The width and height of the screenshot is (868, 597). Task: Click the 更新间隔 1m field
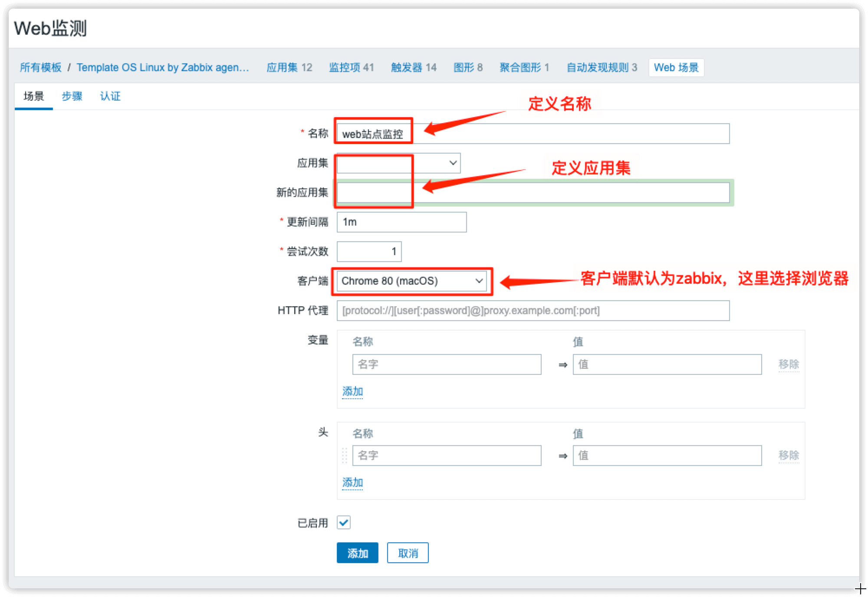pyautogui.click(x=401, y=222)
